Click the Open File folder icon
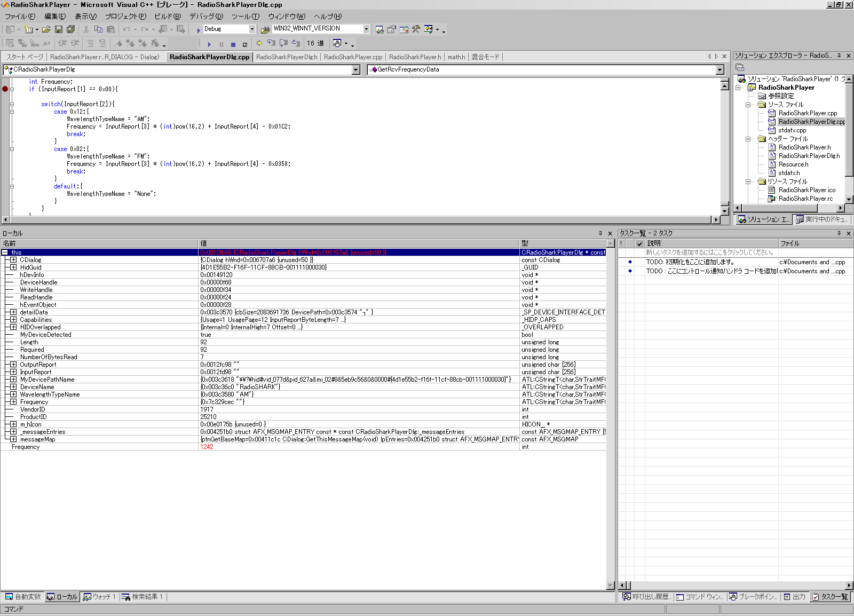 click(x=46, y=29)
